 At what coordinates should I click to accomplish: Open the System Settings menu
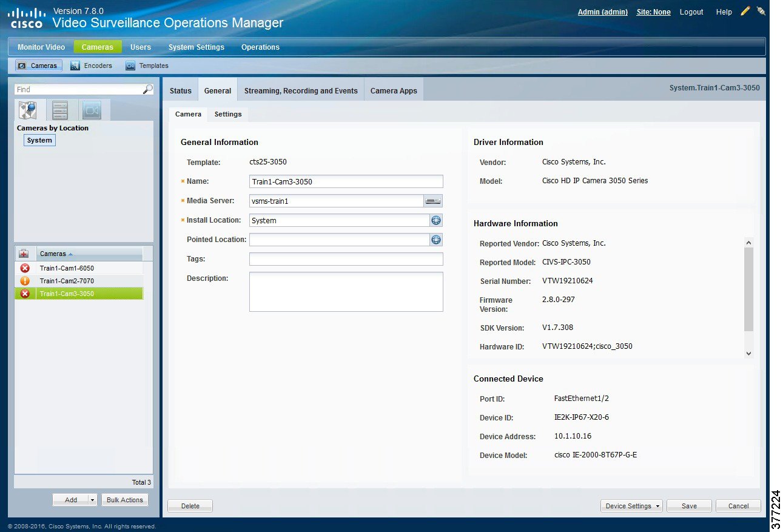click(x=196, y=47)
